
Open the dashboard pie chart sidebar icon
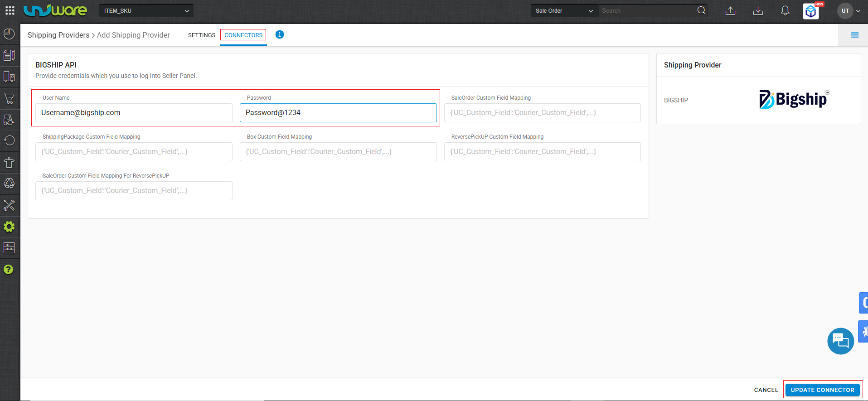(9, 34)
